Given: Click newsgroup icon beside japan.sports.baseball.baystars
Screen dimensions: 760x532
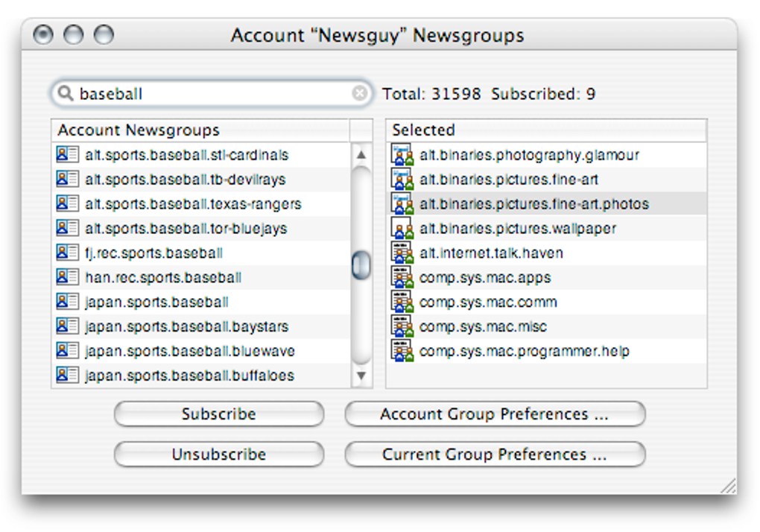Looking at the screenshot, I should pyautogui.click(x=67, y=326).
